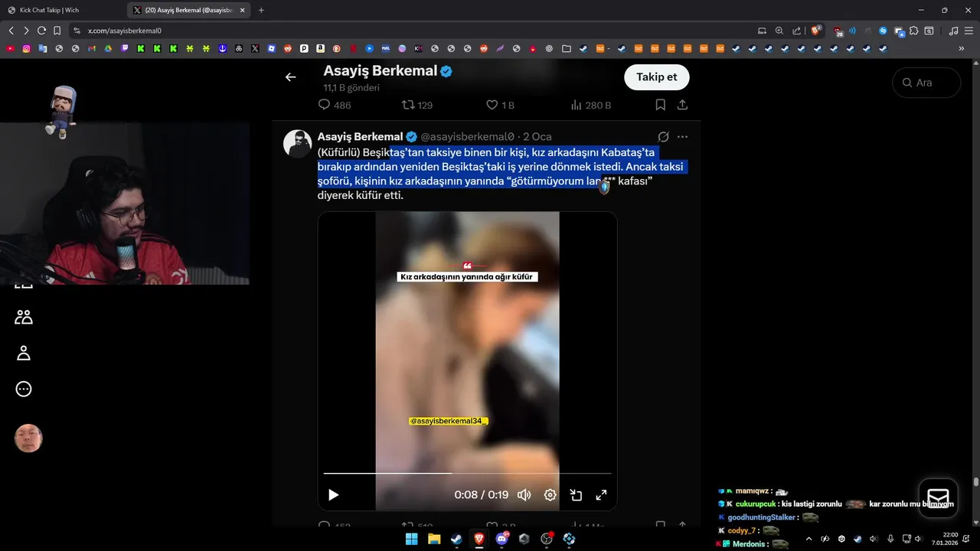The width and height of the screenshot is (980, 551).
Task: Click the Takip et follow button
Action: tap(656, 77)
